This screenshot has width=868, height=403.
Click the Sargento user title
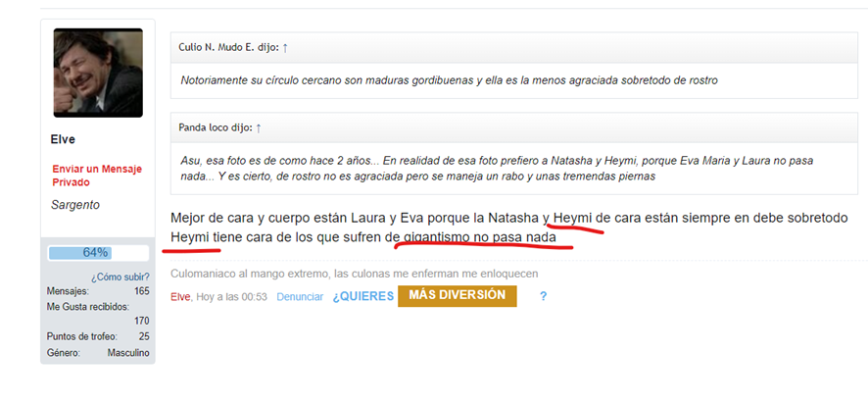(75, 205)
